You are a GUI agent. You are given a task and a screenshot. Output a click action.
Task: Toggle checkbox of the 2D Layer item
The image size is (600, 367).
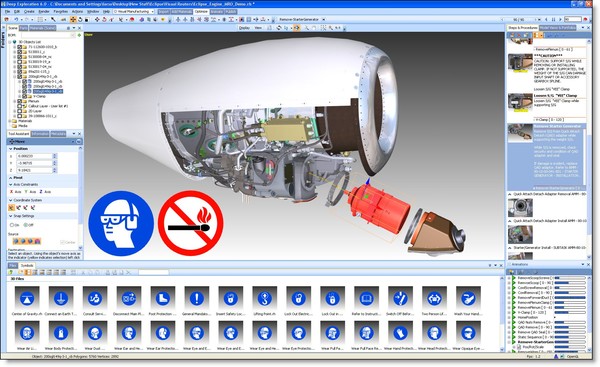pos(20,111)
